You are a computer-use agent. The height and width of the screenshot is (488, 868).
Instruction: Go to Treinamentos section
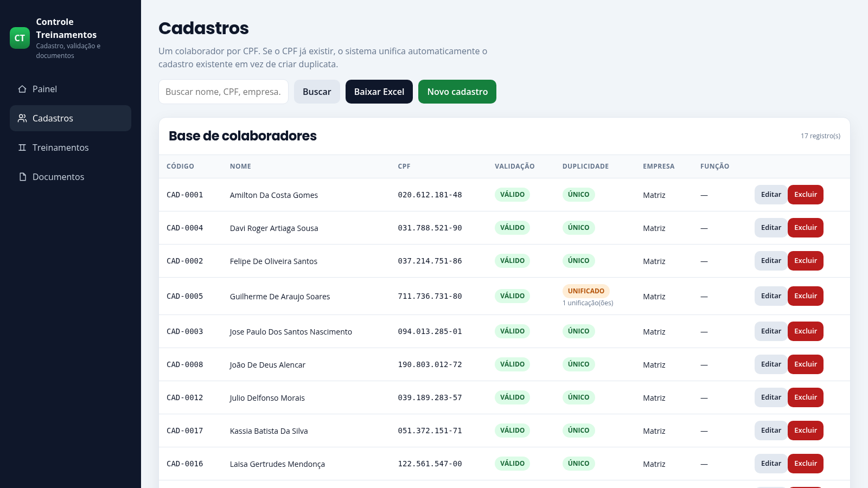71,147
